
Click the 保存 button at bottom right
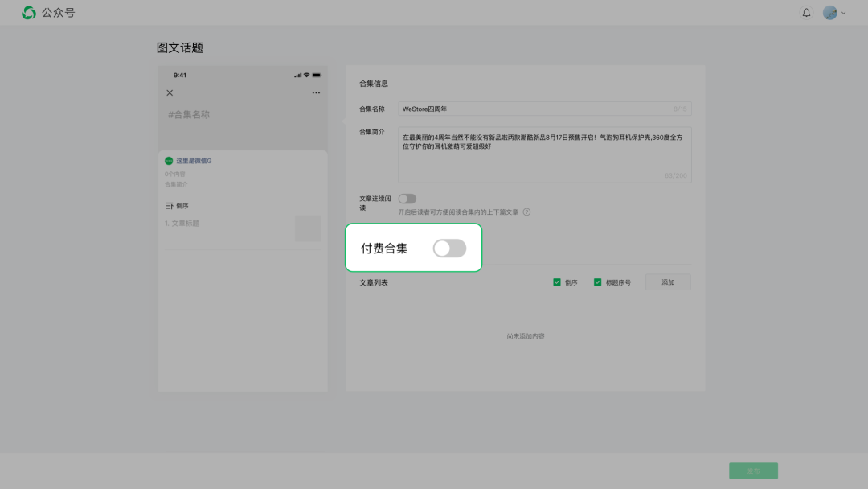pos(752,471)
